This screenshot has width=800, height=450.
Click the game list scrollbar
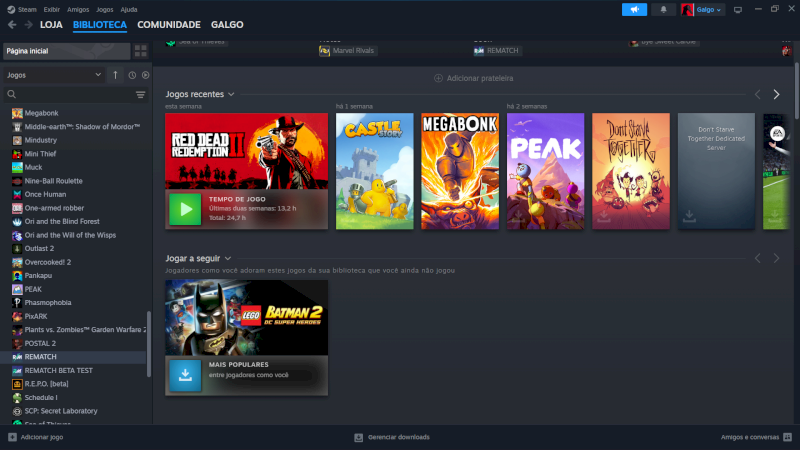coord(149,345)
